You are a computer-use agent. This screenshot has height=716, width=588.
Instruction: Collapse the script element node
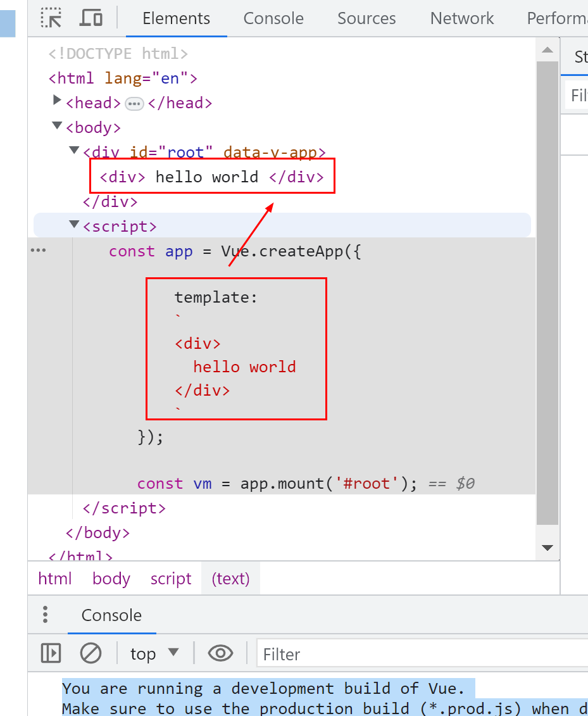74,224
